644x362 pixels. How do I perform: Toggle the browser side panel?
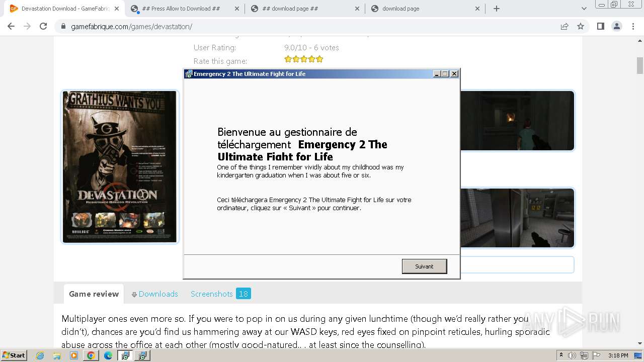(x=600, y=26)
